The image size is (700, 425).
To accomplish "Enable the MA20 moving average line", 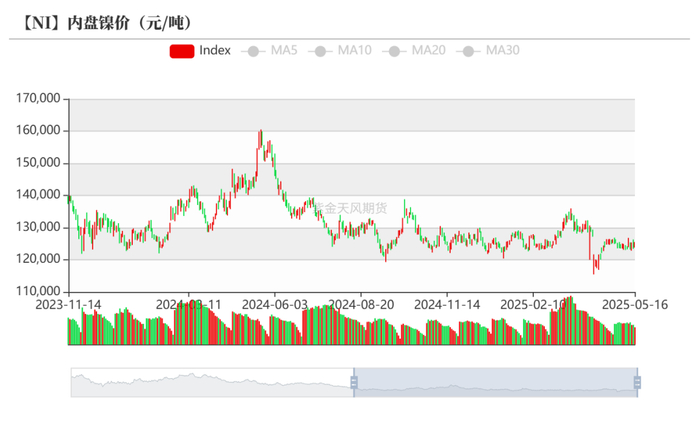I will pyautogui.click(x=414, y=50).
